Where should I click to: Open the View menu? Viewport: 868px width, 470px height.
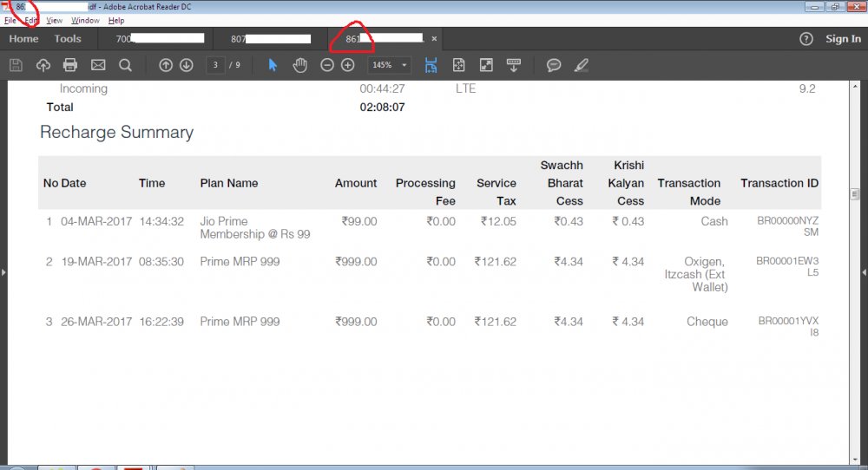(54, 20)
